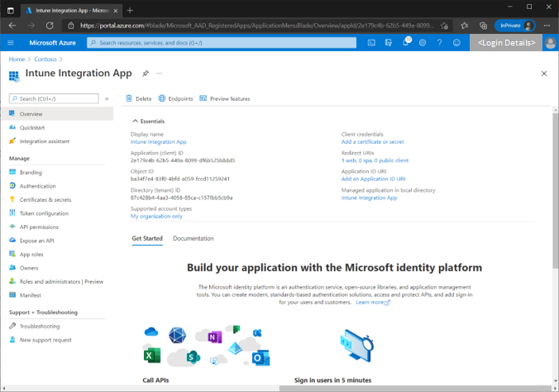Viewport: 559px width, 392px height.
Task: Collapse the Essentials section
Action: [148, 122]
